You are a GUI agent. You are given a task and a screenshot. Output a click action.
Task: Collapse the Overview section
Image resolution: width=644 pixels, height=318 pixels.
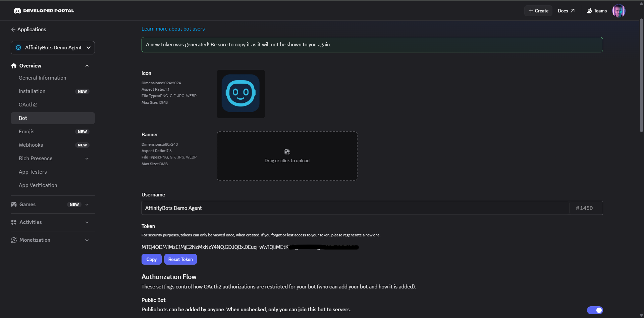[87, 65]
